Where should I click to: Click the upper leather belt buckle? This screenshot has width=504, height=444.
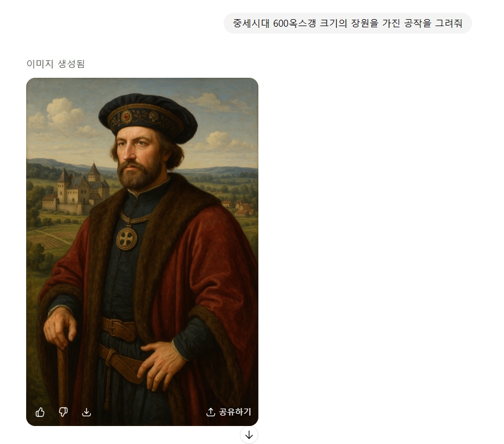(120, 329)
